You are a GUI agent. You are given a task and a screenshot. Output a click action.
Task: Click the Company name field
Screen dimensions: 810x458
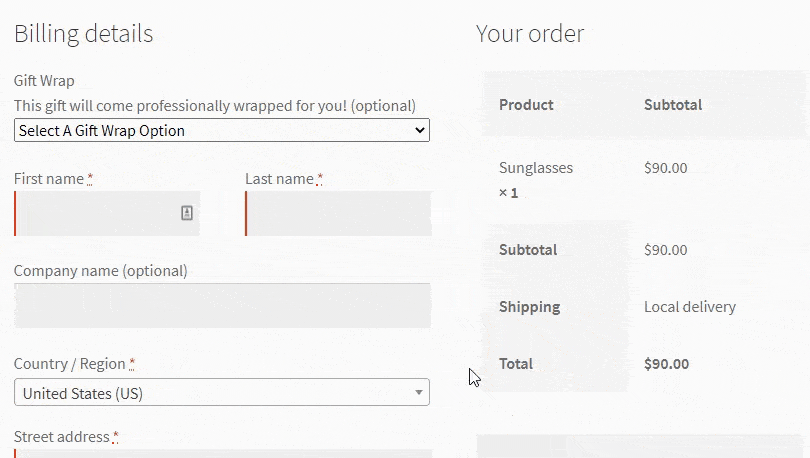(x=222, y=305)
